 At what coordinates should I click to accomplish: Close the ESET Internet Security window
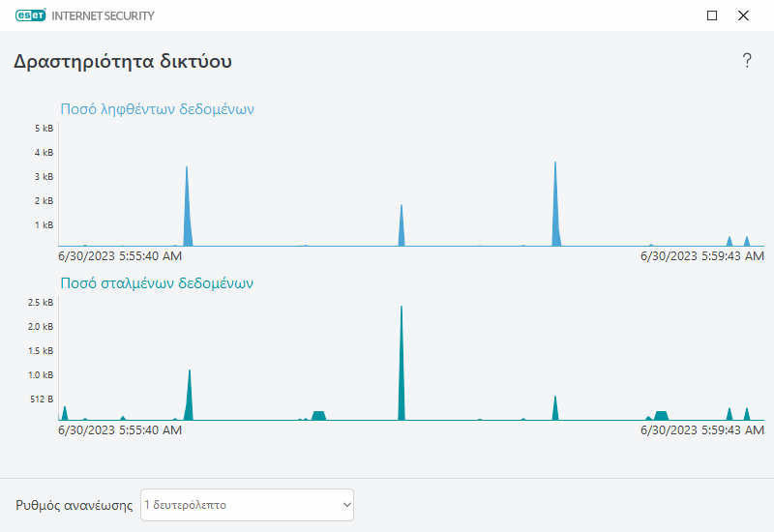[x=743, y=15]
